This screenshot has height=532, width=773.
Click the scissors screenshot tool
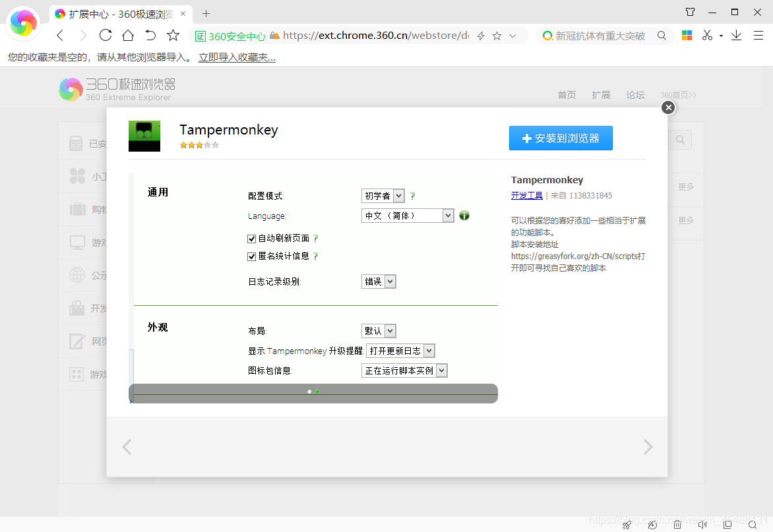[x=708, y=36]
